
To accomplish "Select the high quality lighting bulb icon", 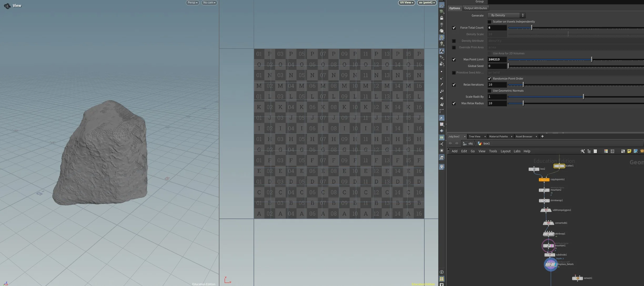I will point(442,37).
